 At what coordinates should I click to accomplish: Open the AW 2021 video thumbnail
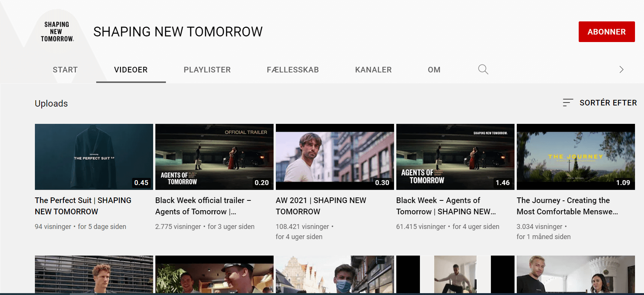pos(335,157)
